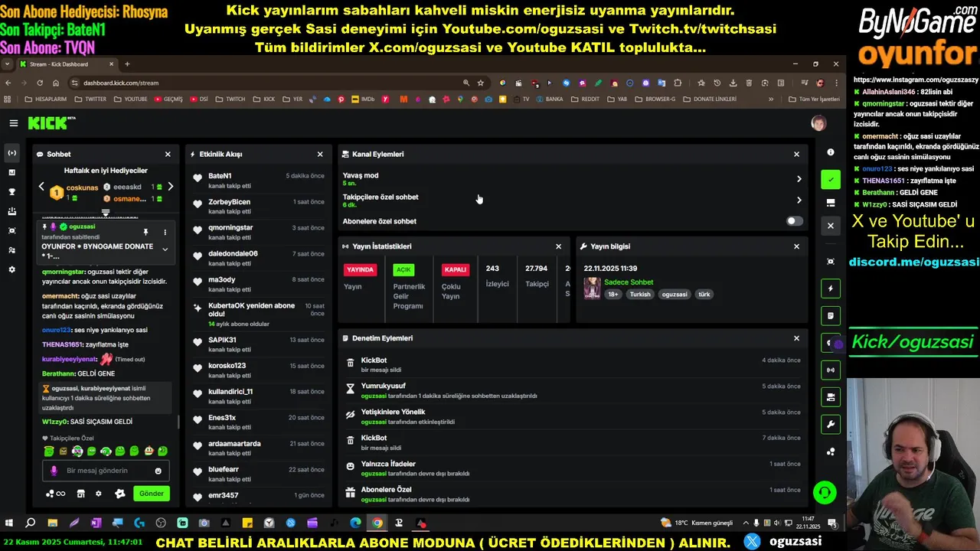Click into the Bir mesaj gönderin field
Viewport: 980px width, 551px height.
(x=105, y=471)
